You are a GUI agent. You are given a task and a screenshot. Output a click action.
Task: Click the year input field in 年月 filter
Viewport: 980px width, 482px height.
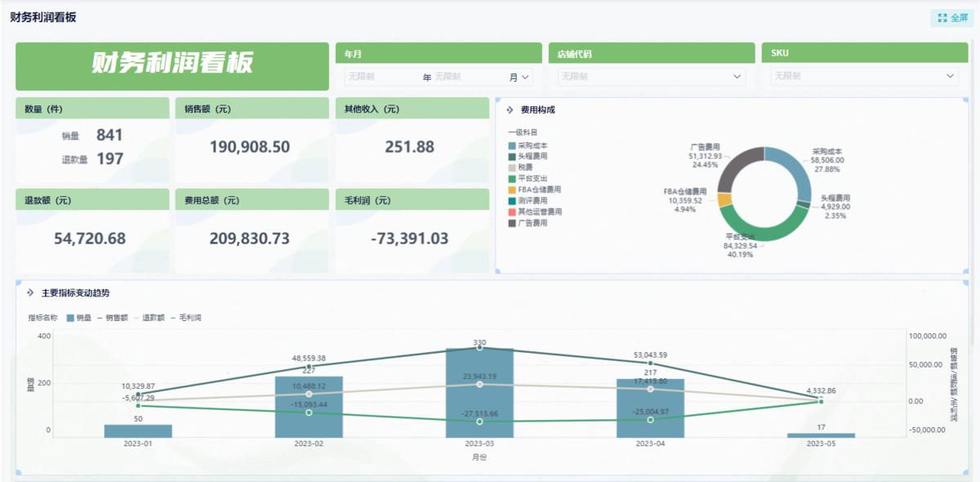pos(382,77)
